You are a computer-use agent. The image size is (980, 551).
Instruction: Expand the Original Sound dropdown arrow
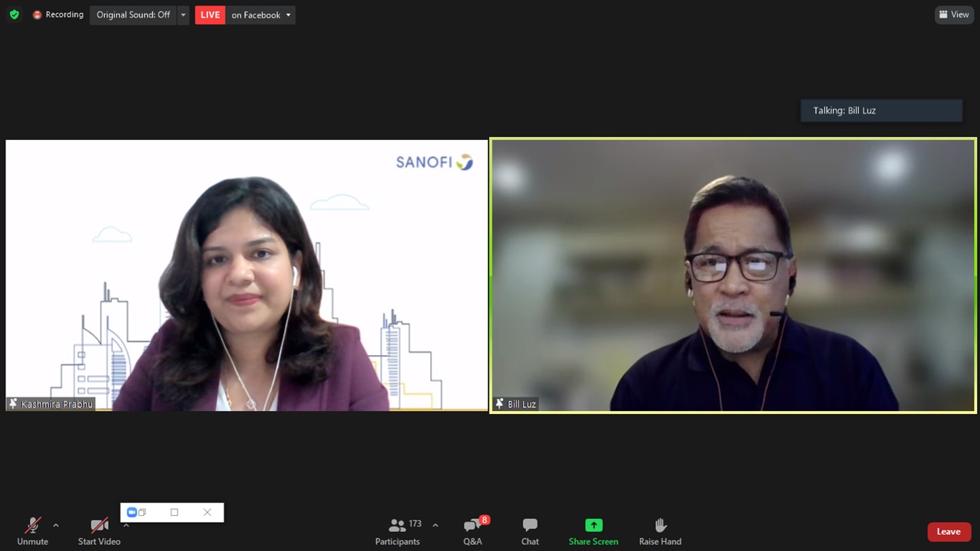point(183,15)
